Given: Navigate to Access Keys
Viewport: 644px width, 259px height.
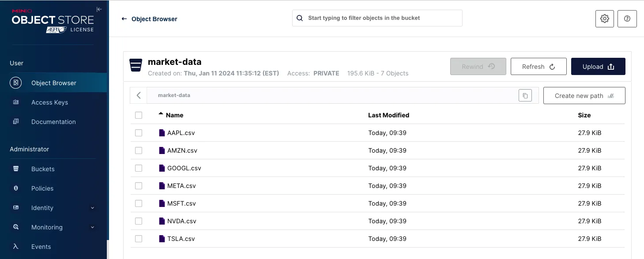Looking at the screenshot, I should (x=49, y=102).
